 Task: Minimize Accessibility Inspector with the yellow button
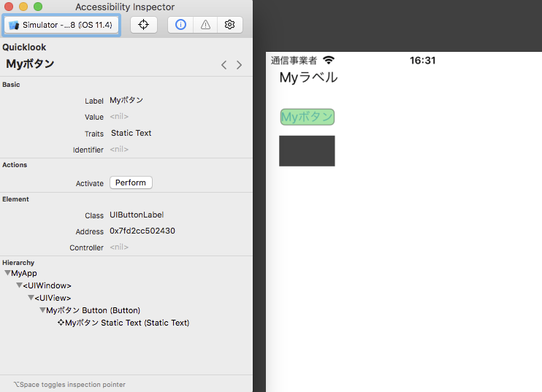[x=23, y=7]
